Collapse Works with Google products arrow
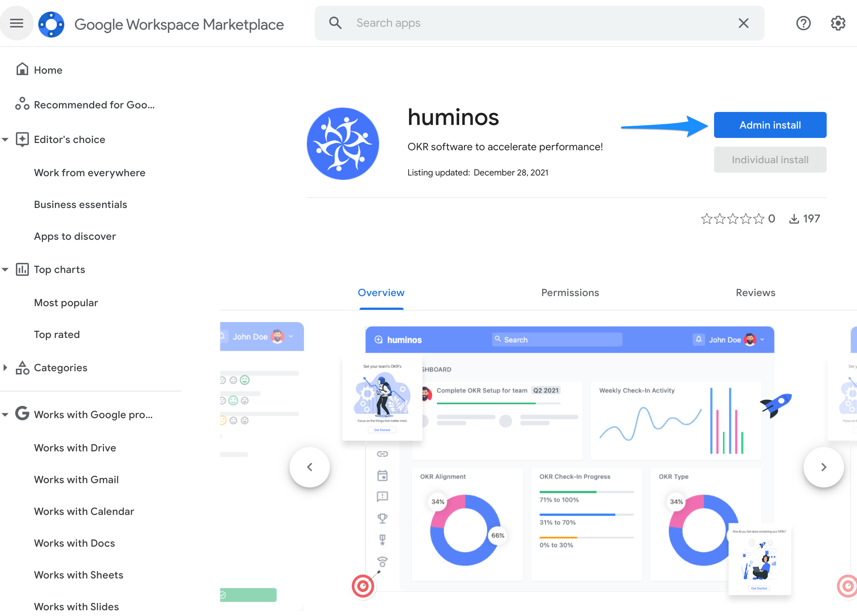857x616 pixels. pyautogui.click(x=5, y=415)
